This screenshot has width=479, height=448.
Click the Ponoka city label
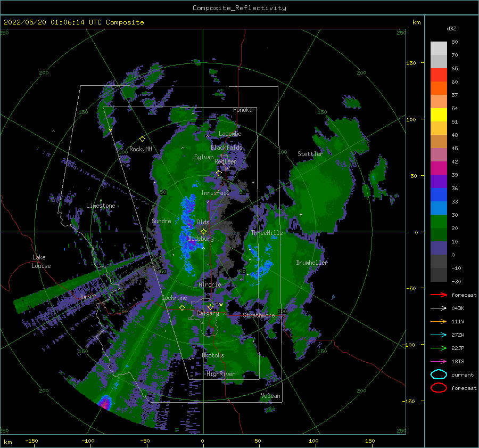pos(243,110)
